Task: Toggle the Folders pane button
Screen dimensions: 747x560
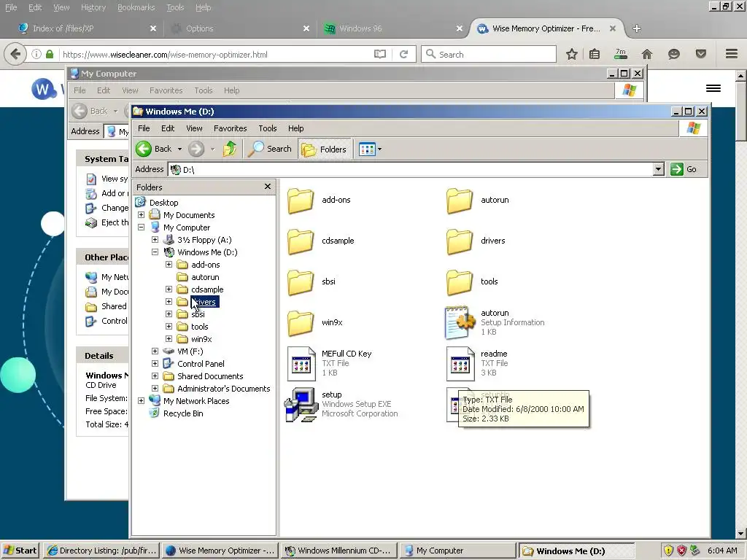Action: 325,149
